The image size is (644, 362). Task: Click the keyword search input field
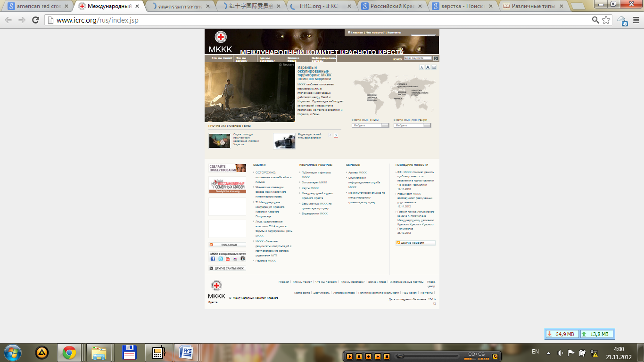(x=418, y=58)
